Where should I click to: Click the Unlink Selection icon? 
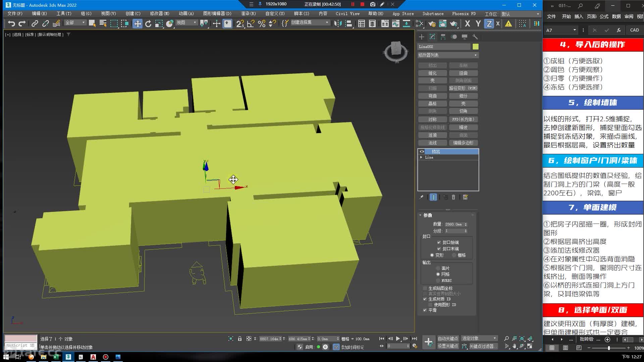click(x=45, y=23)
